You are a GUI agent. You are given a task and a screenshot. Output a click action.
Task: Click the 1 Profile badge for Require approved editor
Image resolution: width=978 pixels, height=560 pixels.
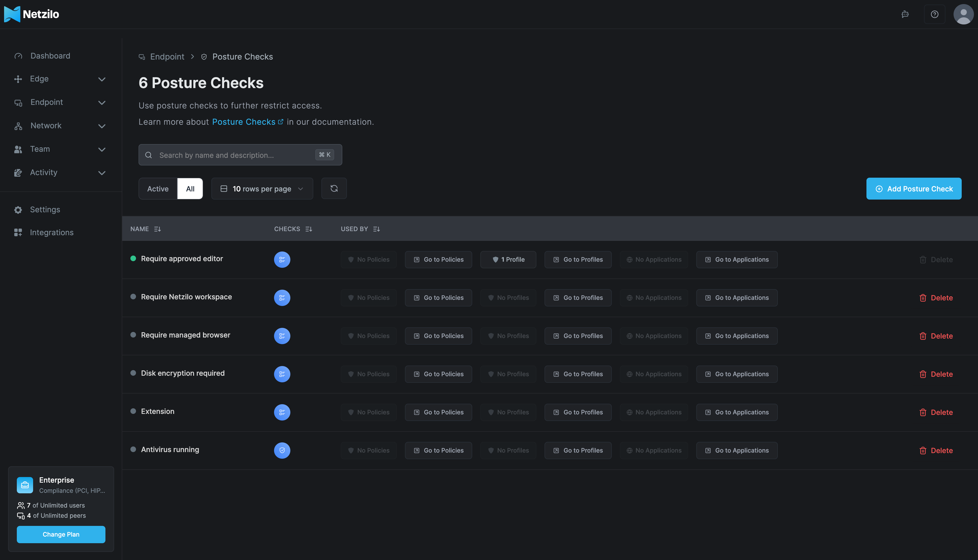click(508, 260)
